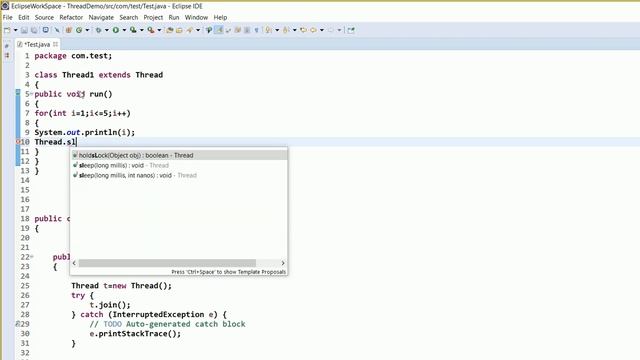Open the New file dropdown arrow

[x=16, y=30]
